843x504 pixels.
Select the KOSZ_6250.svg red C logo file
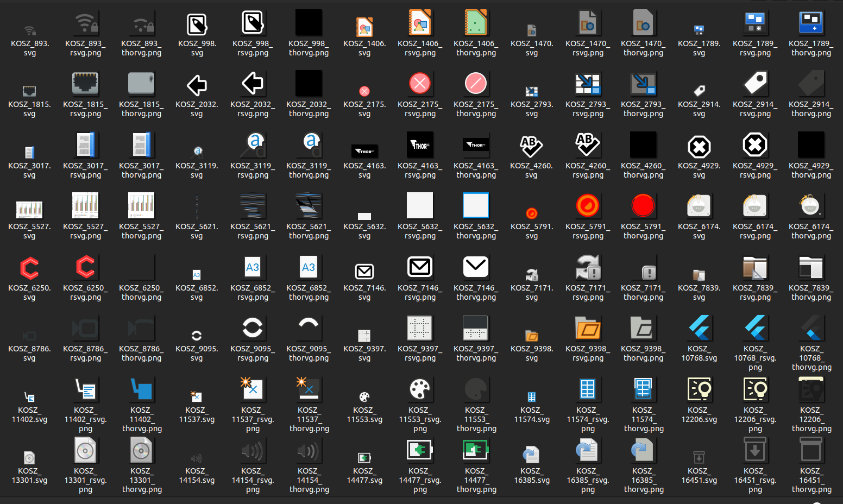29,268
